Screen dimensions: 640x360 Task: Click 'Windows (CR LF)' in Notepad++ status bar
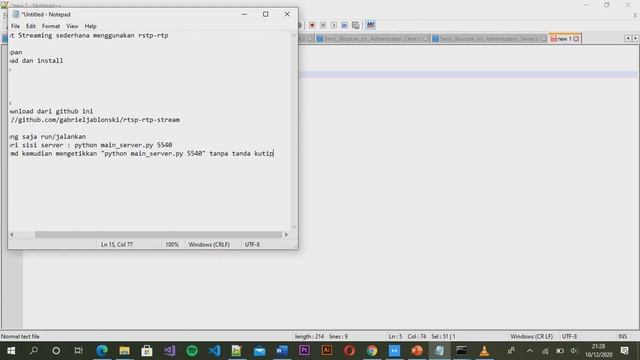[531, 337]
